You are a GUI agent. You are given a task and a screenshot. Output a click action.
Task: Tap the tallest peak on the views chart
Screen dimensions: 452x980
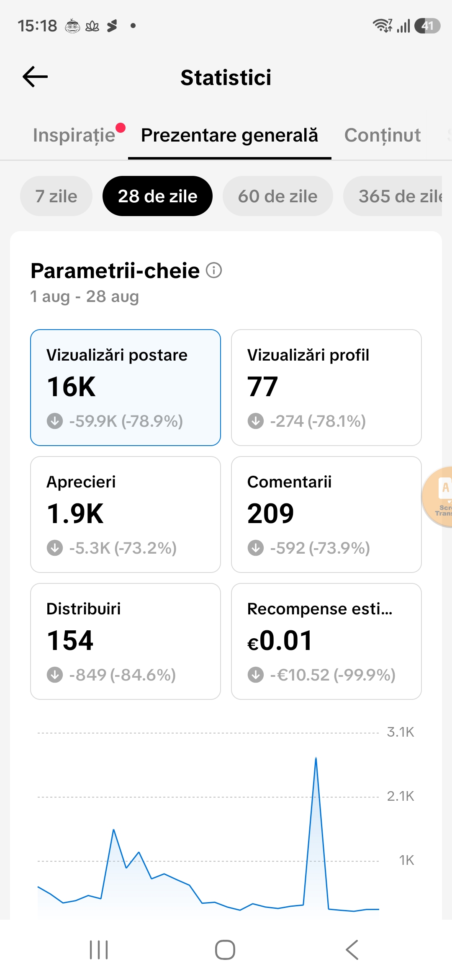click(x=316, y=759)
